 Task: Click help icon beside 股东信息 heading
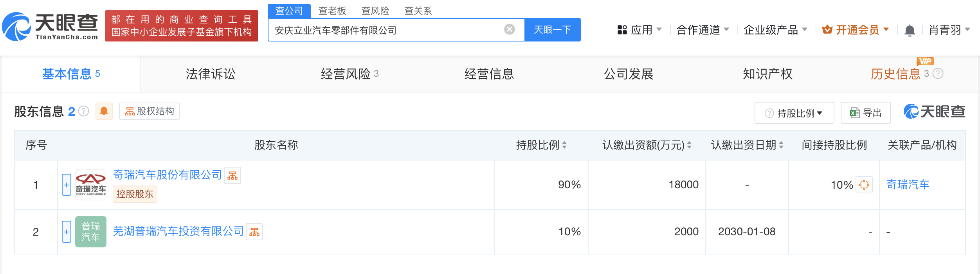84,112
